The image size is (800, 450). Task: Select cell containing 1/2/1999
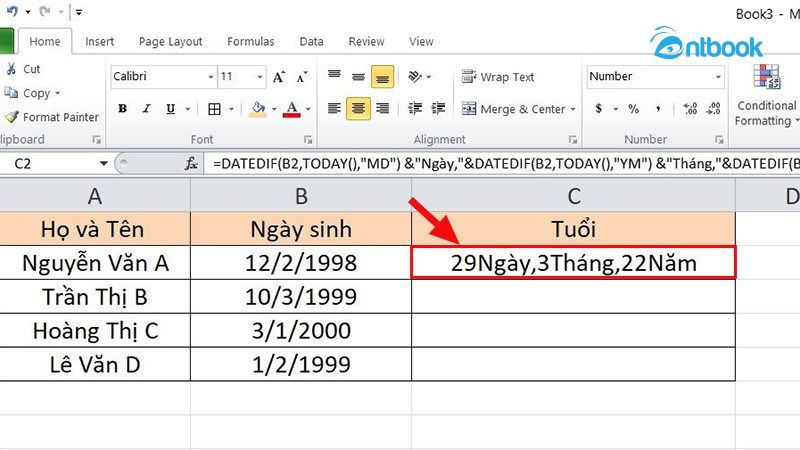301,364
